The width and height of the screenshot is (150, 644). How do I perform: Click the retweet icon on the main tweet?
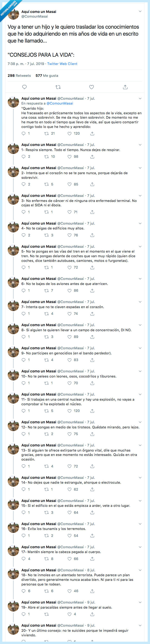[x=58, y=87]
